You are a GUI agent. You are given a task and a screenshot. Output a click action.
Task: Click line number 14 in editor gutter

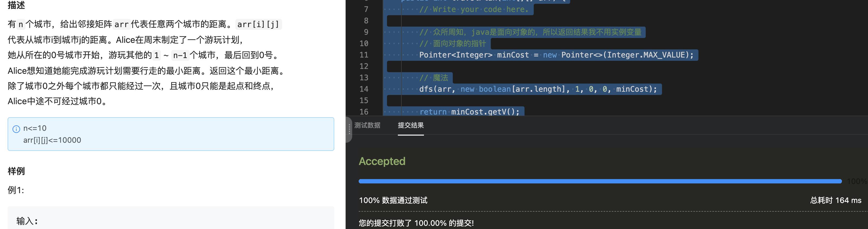coord(364,89)
